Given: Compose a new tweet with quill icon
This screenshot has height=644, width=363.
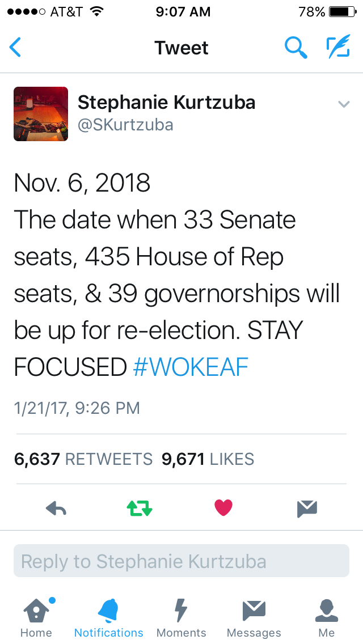Looking at the screenshot, I should (x=338, y=48).
